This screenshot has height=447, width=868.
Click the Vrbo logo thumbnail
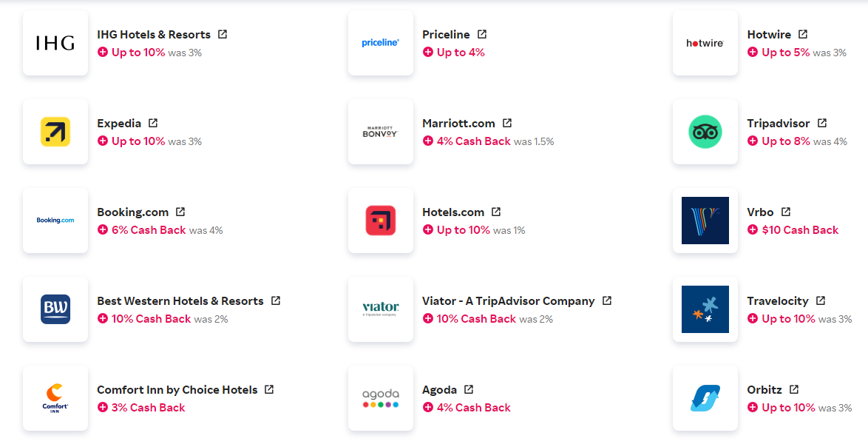pyautogui.click(x=705, y=221)
